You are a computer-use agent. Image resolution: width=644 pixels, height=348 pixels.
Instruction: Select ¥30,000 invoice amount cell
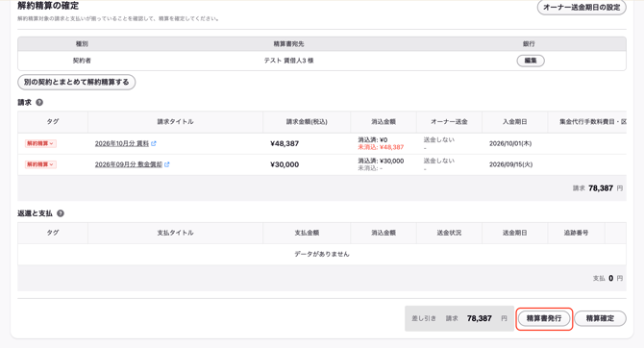285,164
